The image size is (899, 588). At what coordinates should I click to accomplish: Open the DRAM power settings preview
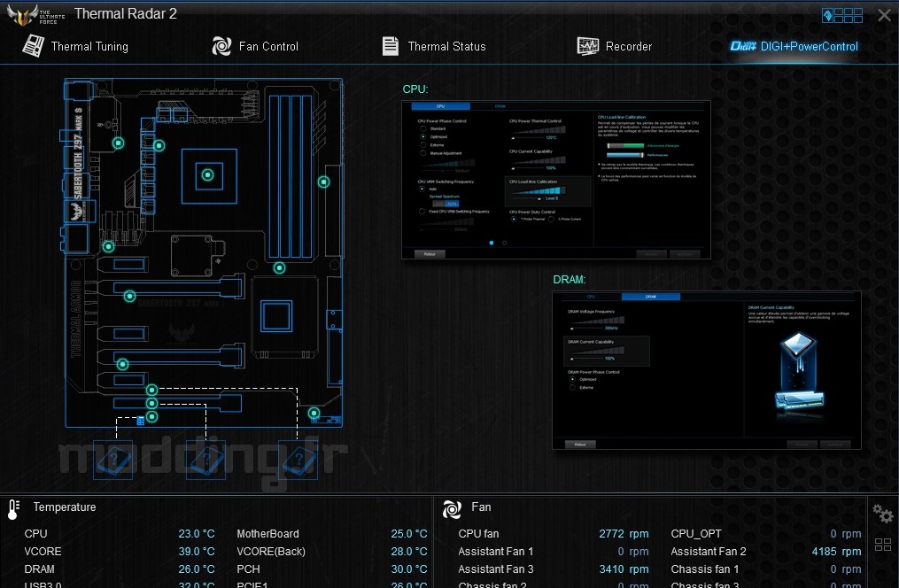pyautogui.click(x=707, y=370)
